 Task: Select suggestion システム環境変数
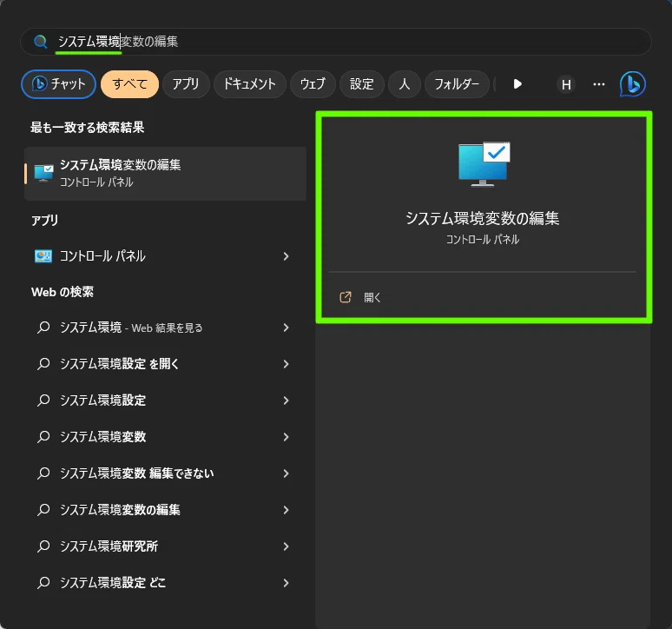[165, 437]
